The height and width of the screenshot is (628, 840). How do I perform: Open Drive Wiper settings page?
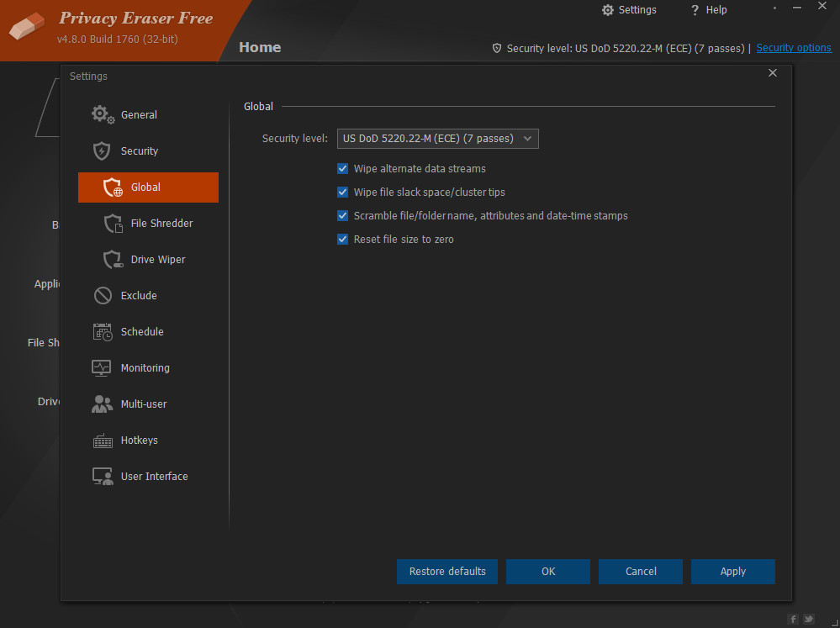148,259
